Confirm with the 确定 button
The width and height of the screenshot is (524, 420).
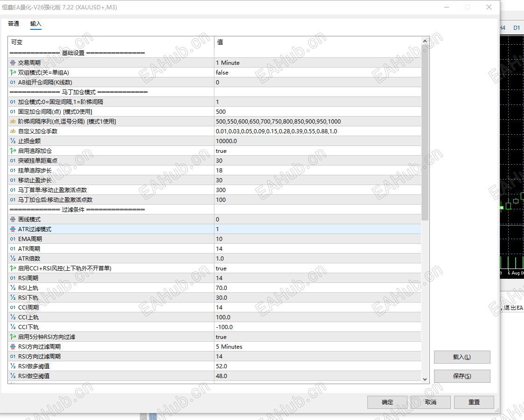pos(387,402)
